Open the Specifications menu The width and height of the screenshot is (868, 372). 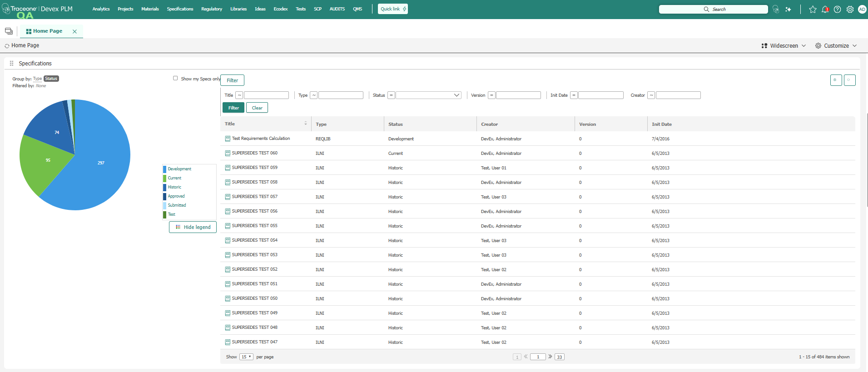(180, 9)
